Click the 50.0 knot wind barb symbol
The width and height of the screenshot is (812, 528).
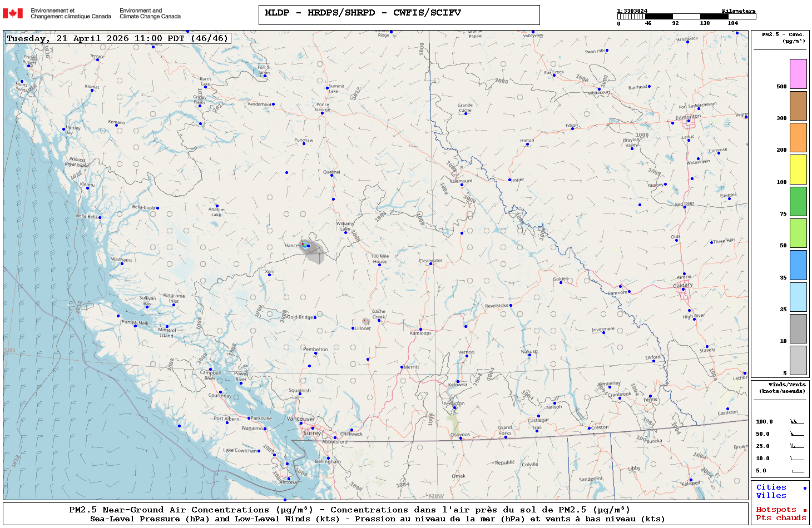797,434
